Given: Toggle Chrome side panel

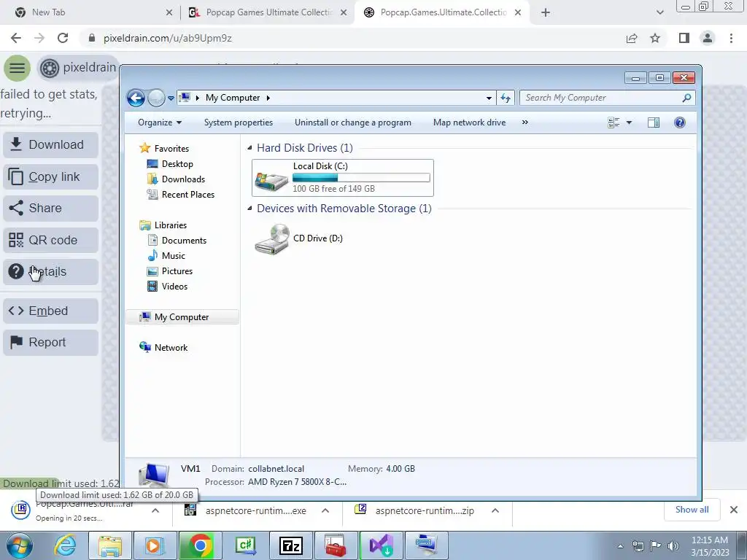Looking at the screenshot, I should click(x=684, y=38).
